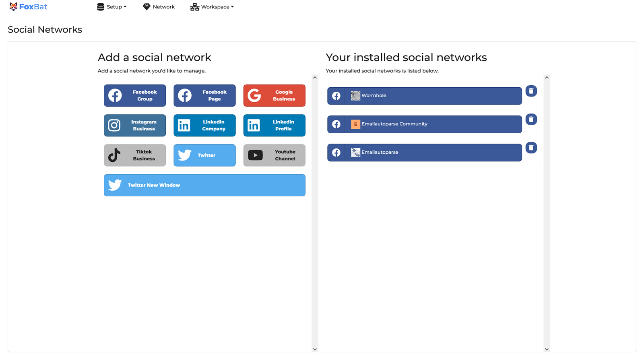The width and height of the screenshot is (644, 362).
Task: Click the FoxBat fox logo icon
Action: point(13,7)
